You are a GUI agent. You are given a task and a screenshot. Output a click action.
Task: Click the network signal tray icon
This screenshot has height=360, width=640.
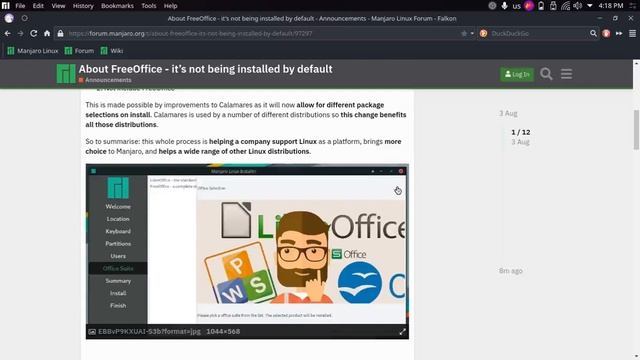coord(565,6)
